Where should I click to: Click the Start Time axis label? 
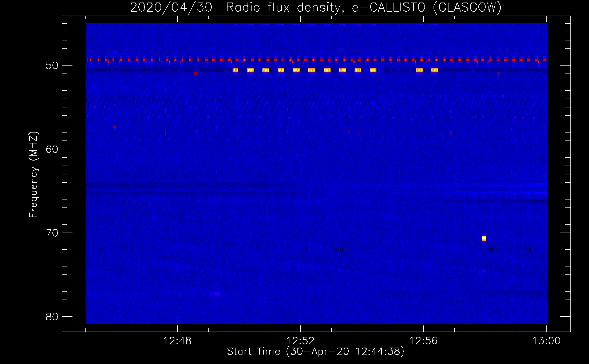316,352
